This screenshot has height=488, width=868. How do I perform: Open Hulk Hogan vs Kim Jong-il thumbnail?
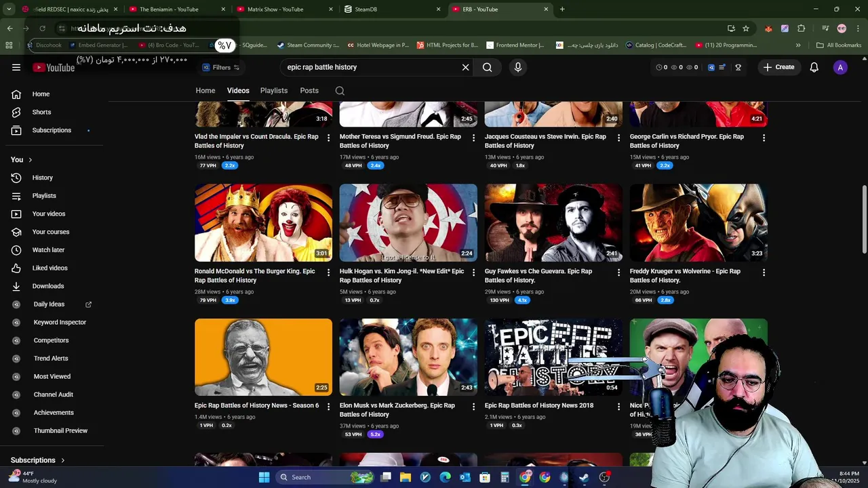408,222
